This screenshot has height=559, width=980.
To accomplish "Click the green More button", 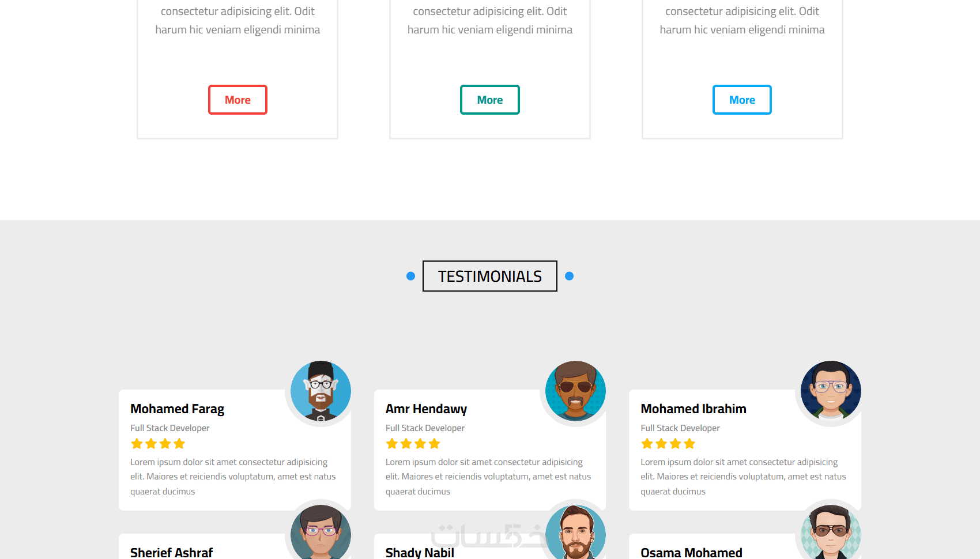I will [490, 100].
